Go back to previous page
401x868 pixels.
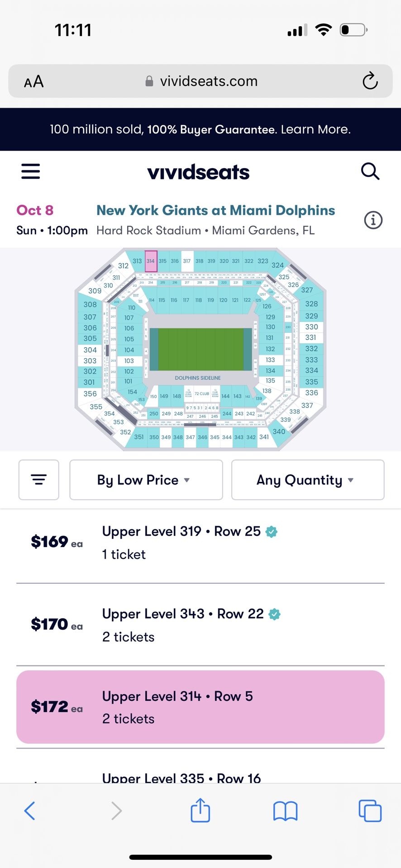pos(30,811)
